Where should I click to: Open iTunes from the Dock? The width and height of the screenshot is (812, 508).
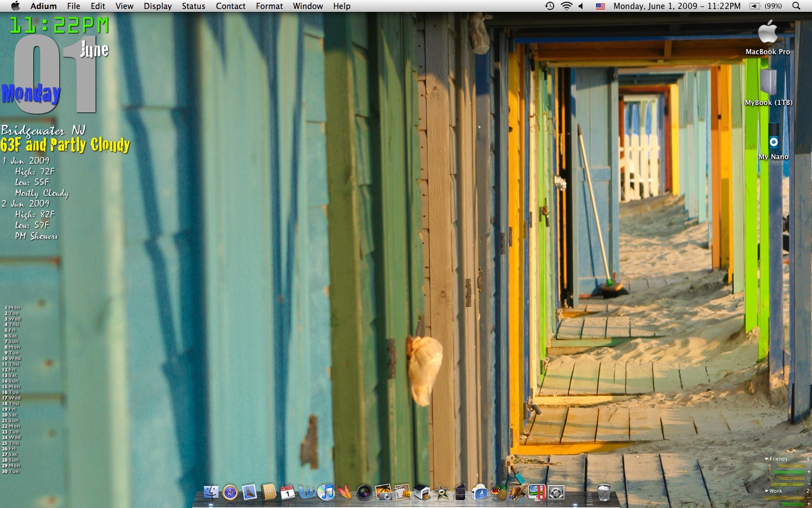(x=326, y=492)
